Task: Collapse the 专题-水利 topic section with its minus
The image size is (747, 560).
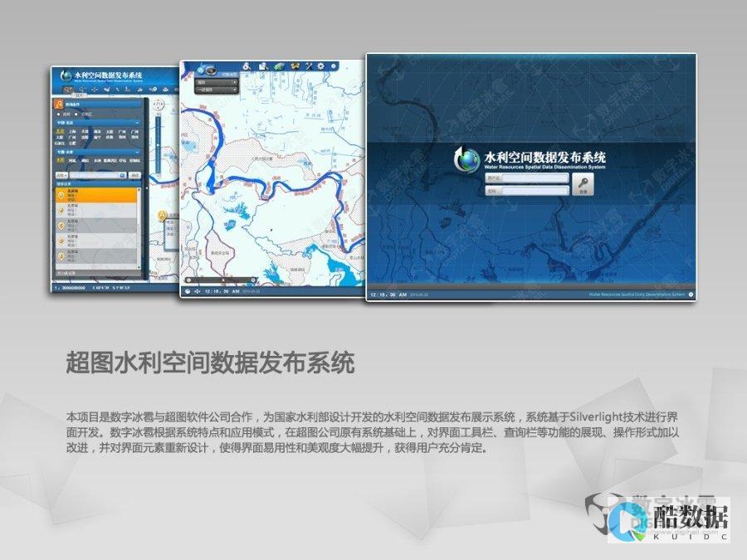Action: click(x=137, y=152)
